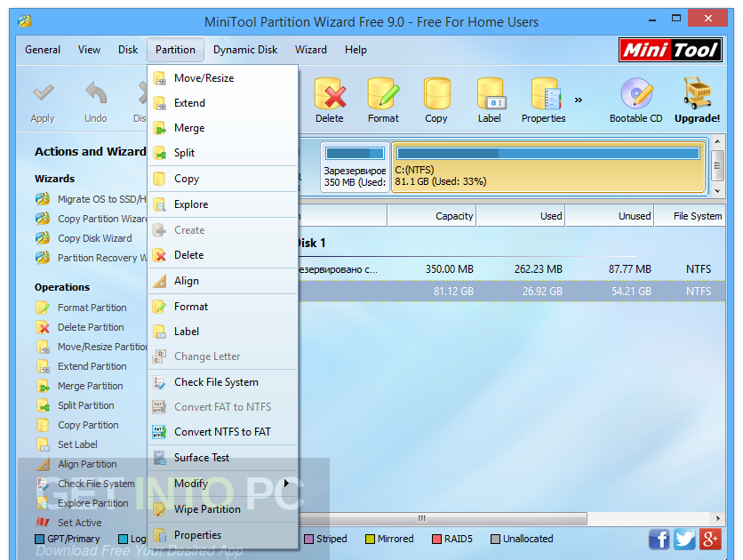The image size is (743, 560).
Task: Choose Extend in Partition menu
Action: (x=223, y=103)
